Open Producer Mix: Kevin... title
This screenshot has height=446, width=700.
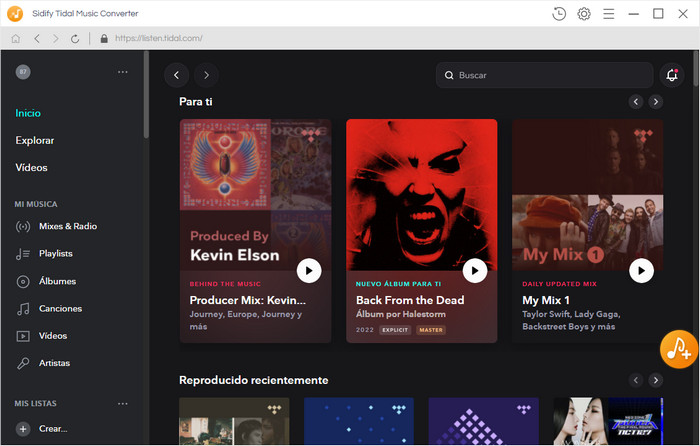pyautogui.click(x=248, y=300)
